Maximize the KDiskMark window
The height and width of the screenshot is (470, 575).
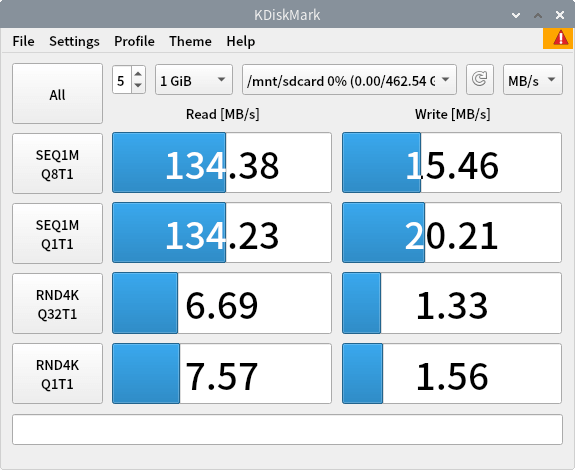538,15
